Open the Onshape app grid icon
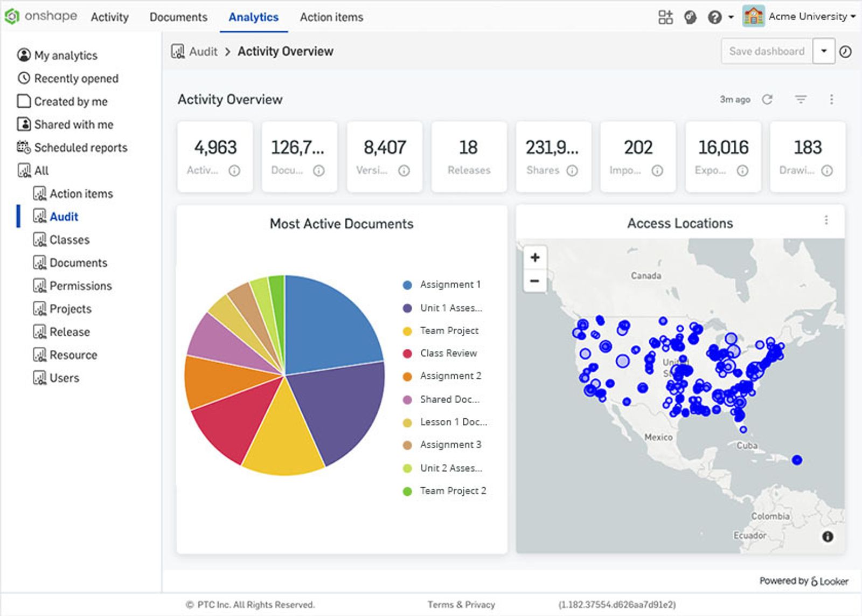 pyautogui.click(x=666, y=17)
